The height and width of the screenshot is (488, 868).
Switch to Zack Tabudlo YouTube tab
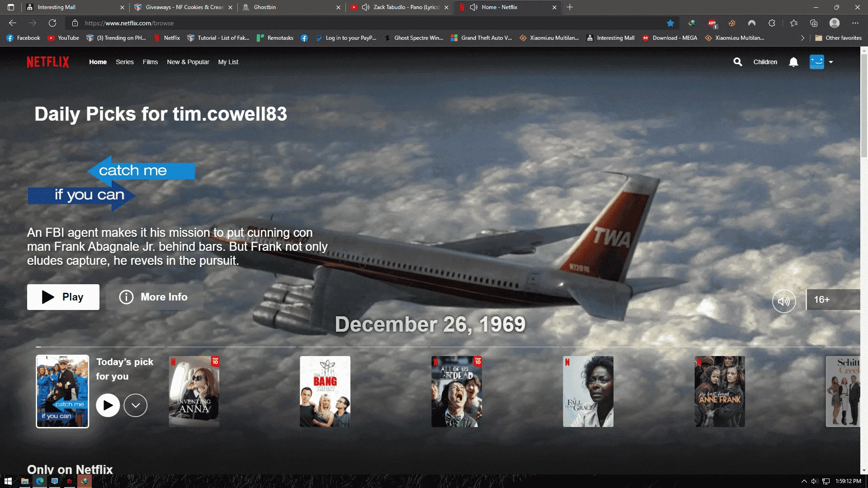click(400, 7)
